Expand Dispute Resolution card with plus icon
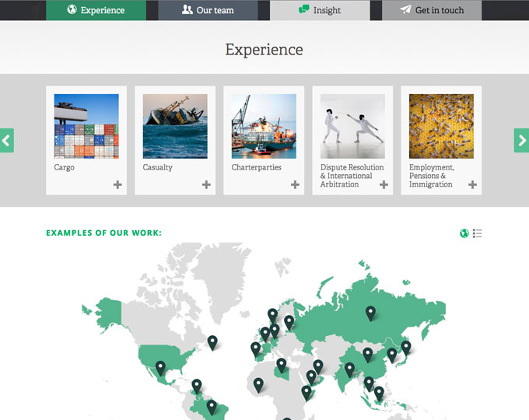This screenshot has width=529, height=420. click(x=384, y=184)
